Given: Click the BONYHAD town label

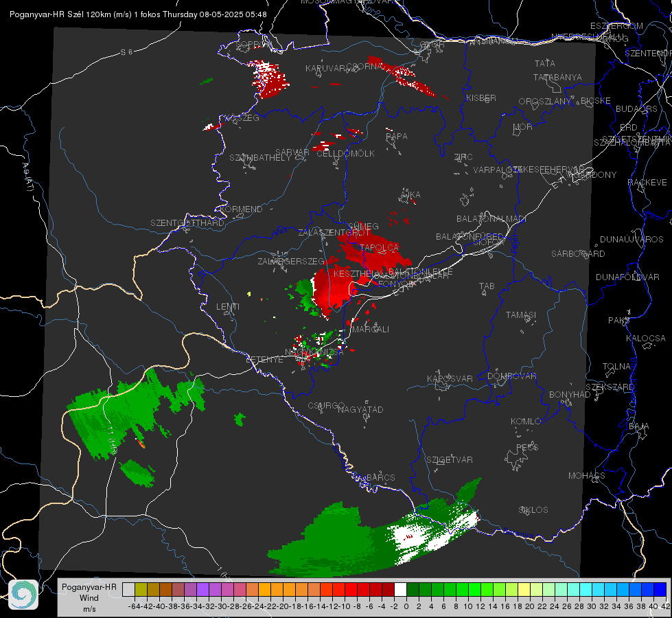Looking at the screenshot, I should coord(570,395).
